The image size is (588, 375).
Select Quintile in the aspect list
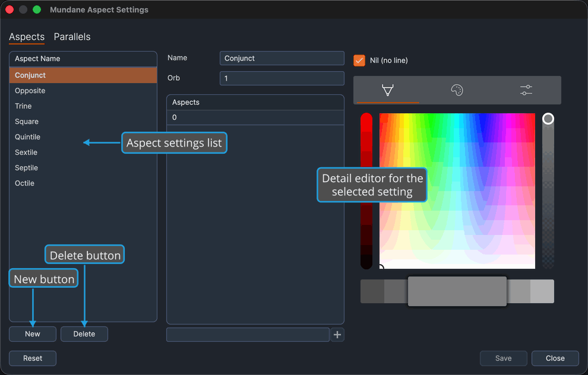(83, 136)
